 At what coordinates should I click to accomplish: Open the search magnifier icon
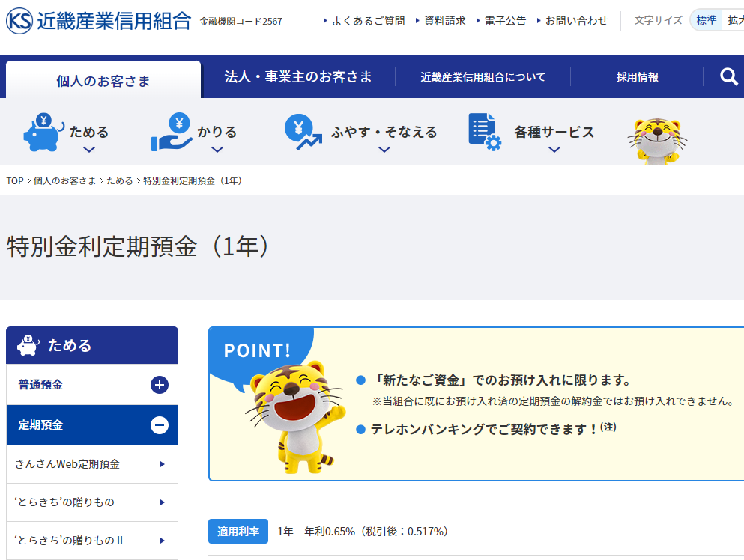tap(728, 76)
